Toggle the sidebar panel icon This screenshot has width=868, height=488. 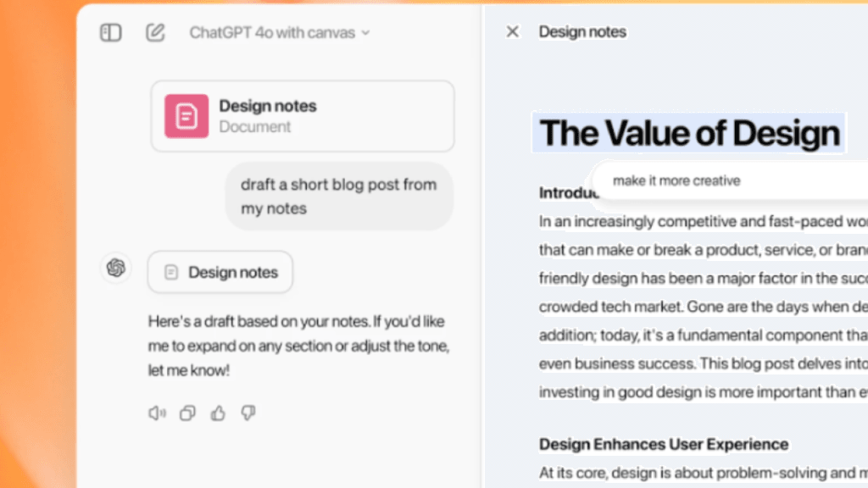(110, 32)
